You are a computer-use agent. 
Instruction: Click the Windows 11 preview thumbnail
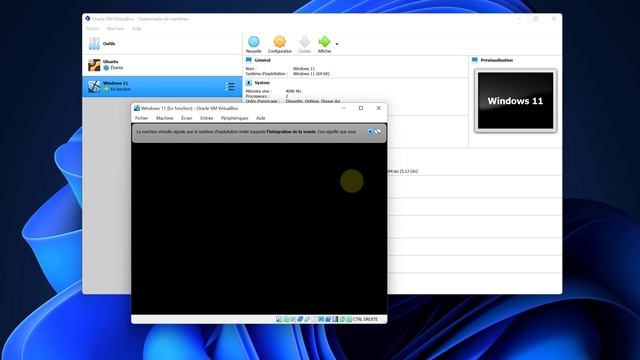point(516,100)
